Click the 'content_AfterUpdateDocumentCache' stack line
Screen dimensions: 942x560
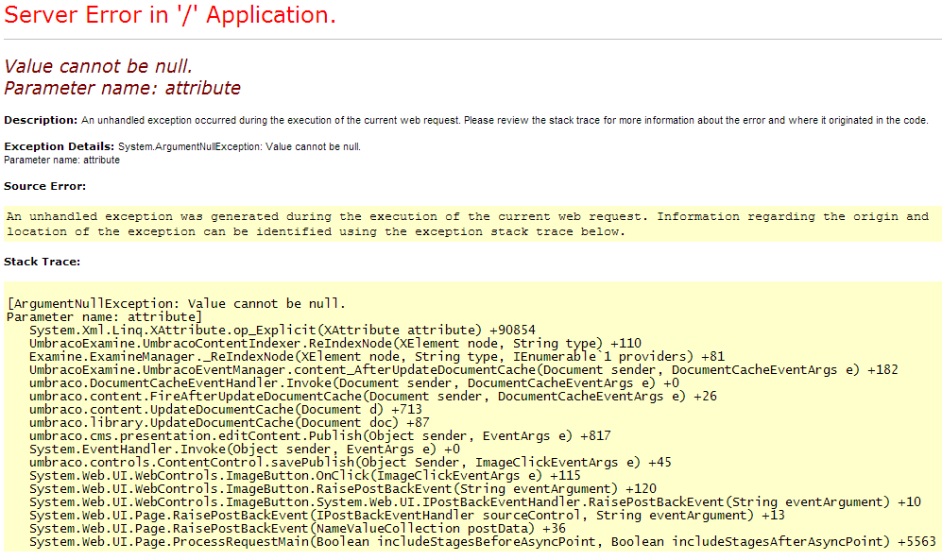click(464, 370)
